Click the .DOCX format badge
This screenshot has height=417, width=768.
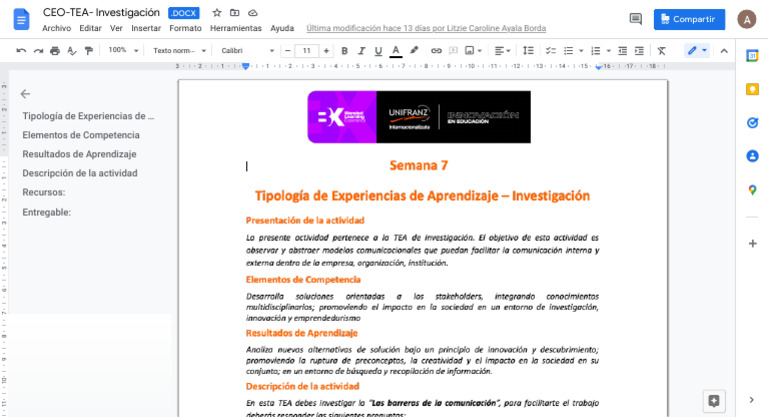(184, 13)
